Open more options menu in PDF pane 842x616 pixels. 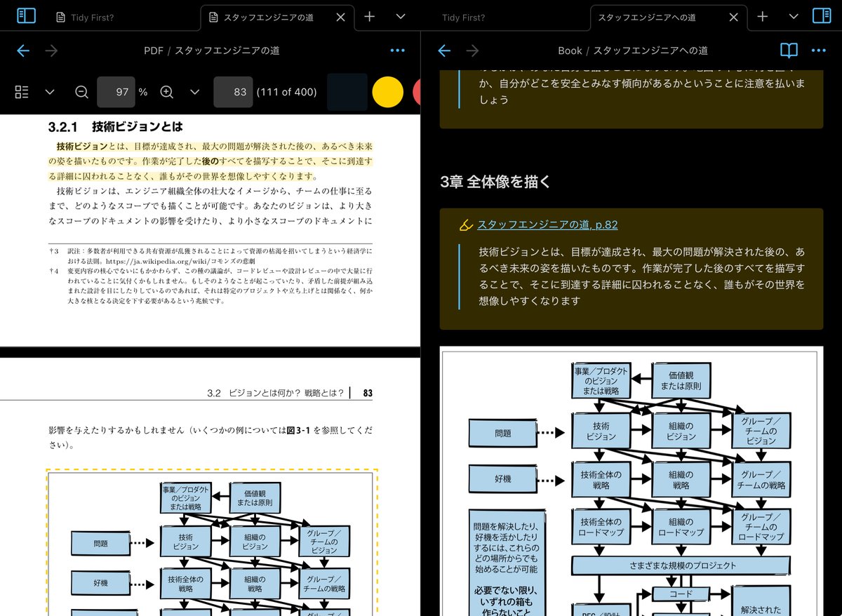pos(397,51)
